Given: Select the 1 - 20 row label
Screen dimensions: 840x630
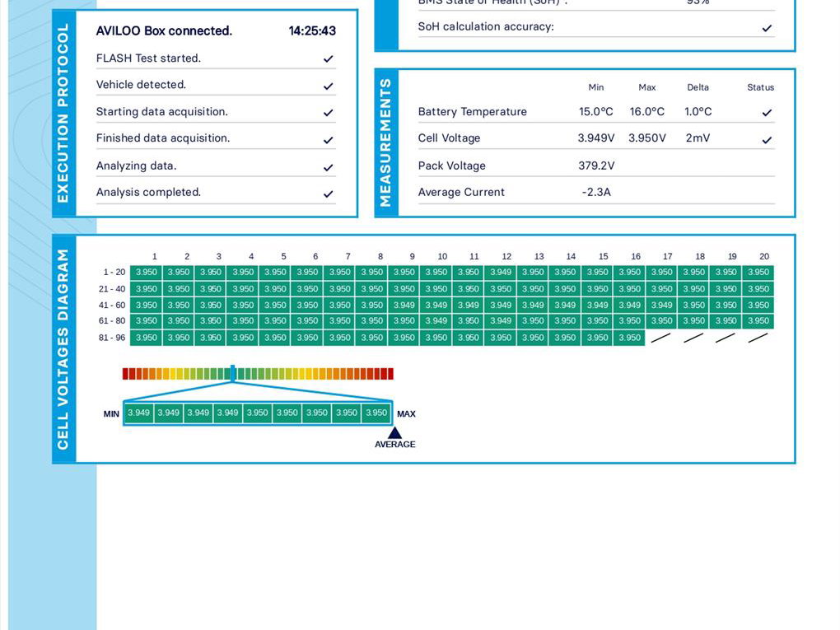Looking at the screenshot, I should (x=114, y=273).
